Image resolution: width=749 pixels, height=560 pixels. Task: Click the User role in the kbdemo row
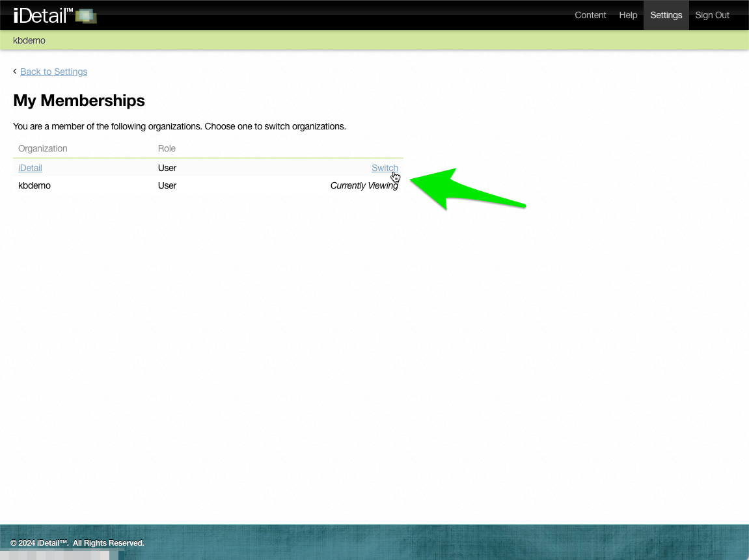click(167, 186)
